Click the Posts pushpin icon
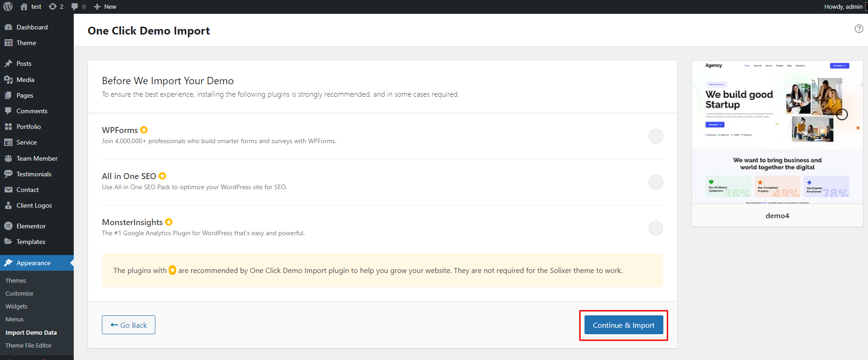 8,64
